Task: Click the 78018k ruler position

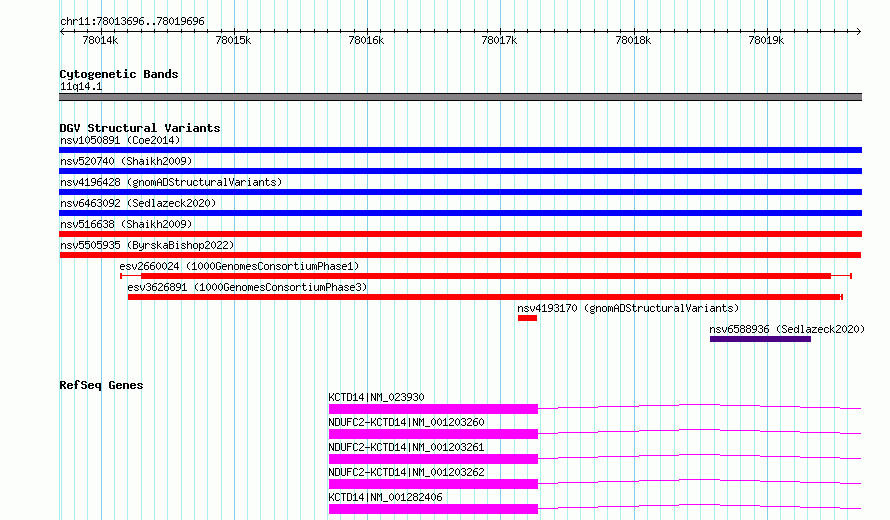Action: pos(633,40)
